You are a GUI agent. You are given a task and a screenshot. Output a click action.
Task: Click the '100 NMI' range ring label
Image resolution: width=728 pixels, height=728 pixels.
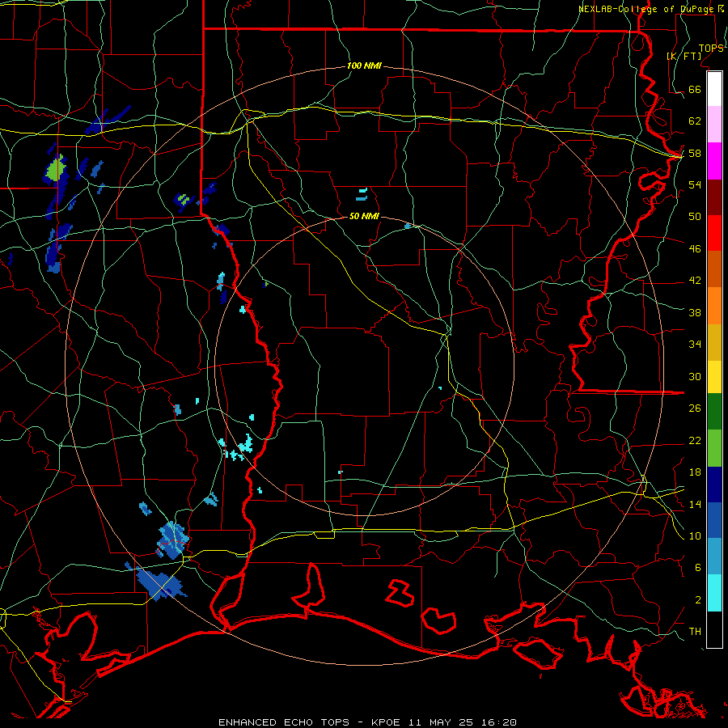pos(364,66)
